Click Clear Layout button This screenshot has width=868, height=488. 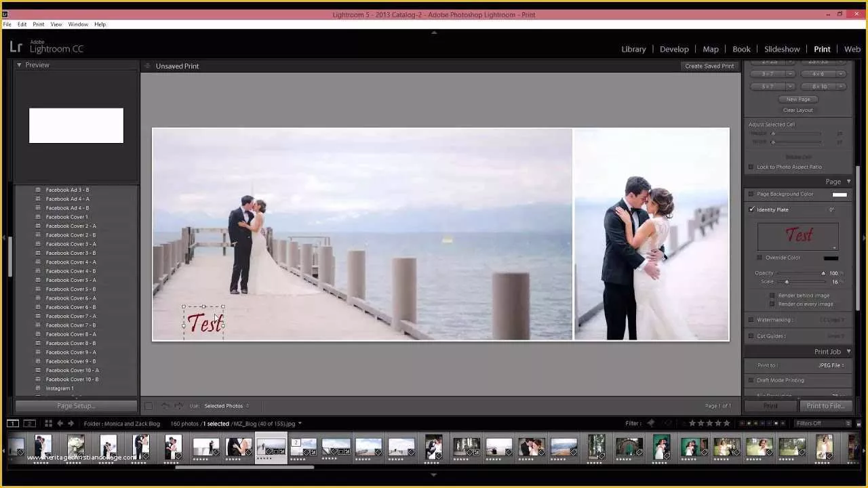[798, 110]
